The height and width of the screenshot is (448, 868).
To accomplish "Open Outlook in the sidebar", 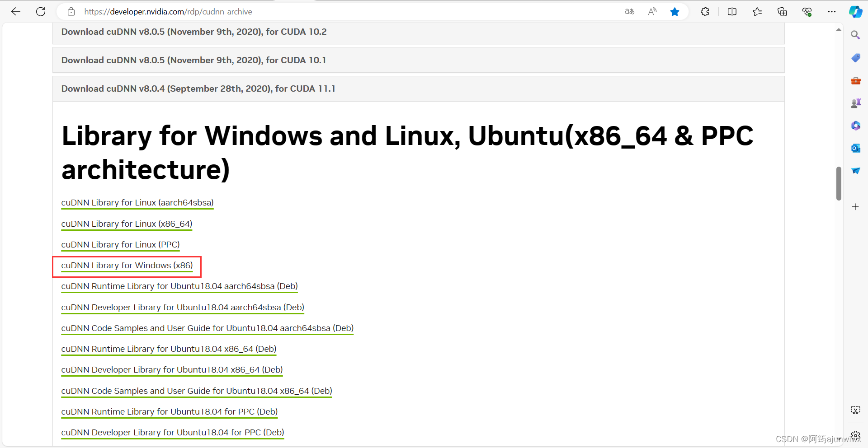I will (855, 148).
